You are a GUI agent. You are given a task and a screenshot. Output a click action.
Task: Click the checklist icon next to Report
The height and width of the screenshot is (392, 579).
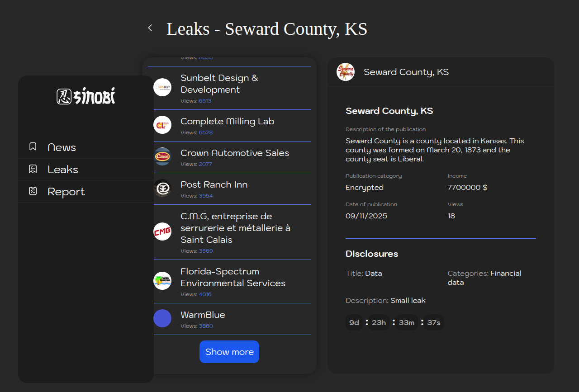pyautogui.click(x=33, y=191)
